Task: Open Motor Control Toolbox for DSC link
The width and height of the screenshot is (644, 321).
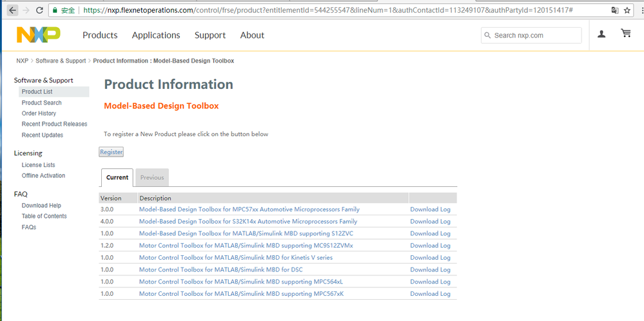Action: (221, 269)
